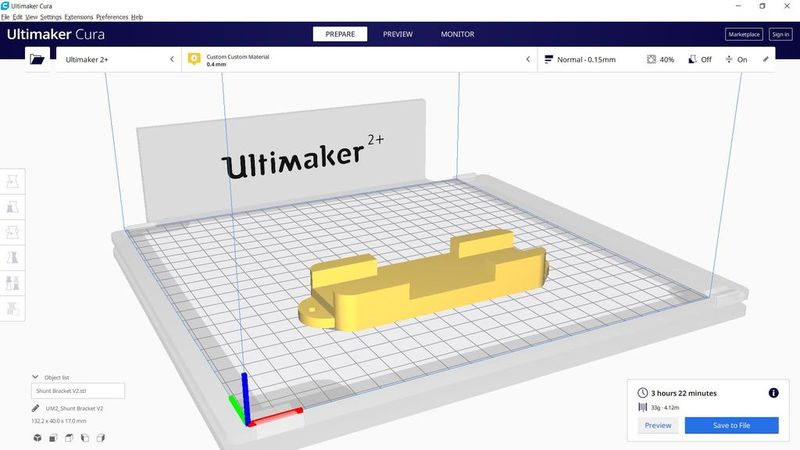Edit print settings with the pencil icon
Image resolution: width=800 pixels, height=450 pixels.
click(766, 60)
